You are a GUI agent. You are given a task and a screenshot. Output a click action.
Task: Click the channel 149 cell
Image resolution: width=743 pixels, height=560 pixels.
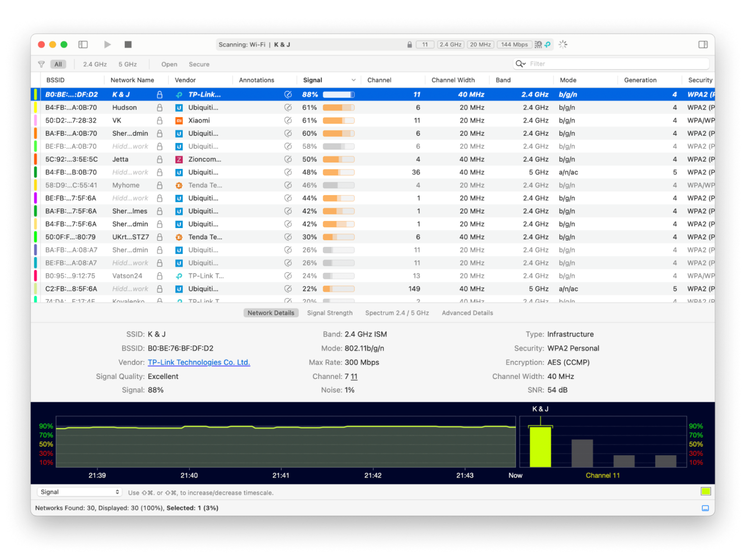click(414, 289)
